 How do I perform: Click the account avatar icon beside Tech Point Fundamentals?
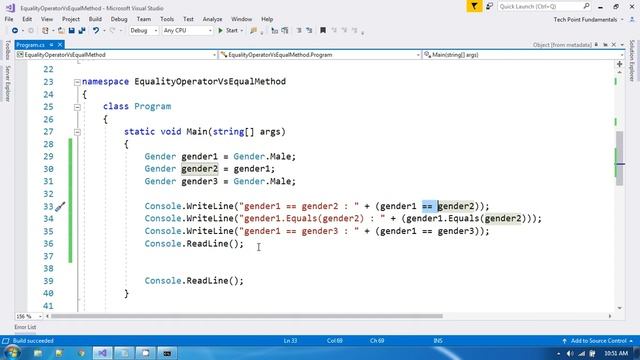tap(632, 20)
